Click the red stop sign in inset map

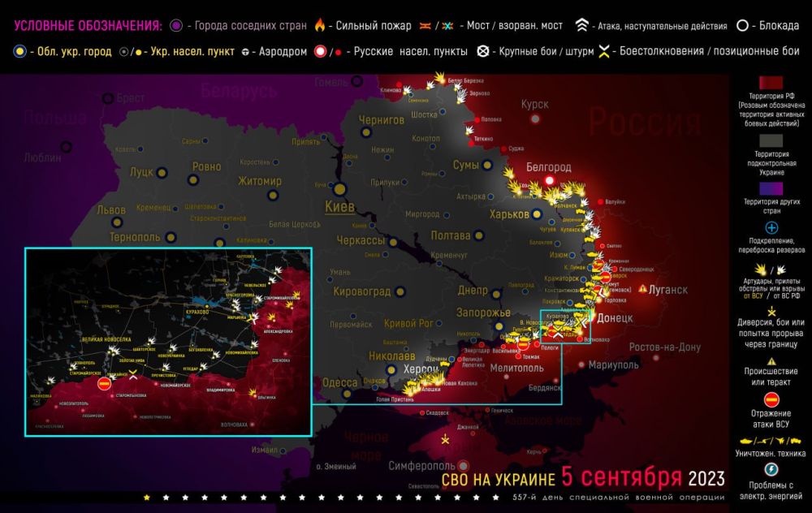click(104, 384)
